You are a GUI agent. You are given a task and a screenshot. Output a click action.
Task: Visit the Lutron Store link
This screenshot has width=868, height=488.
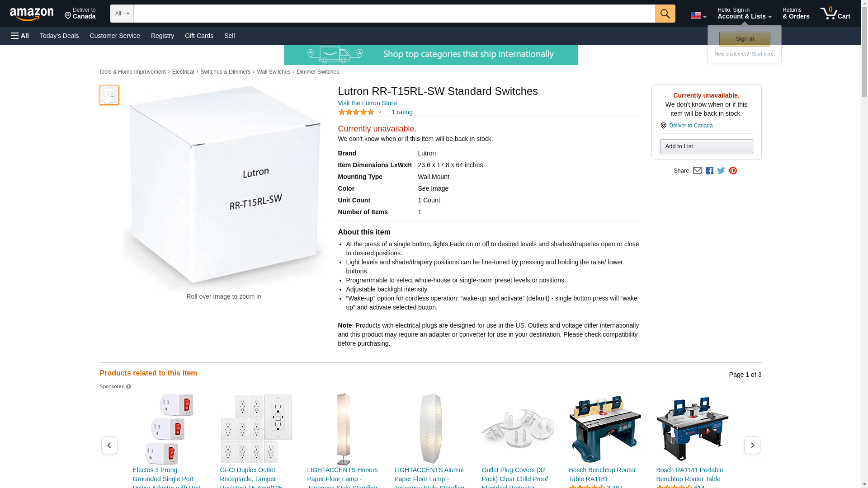click(x=367, y=103)
